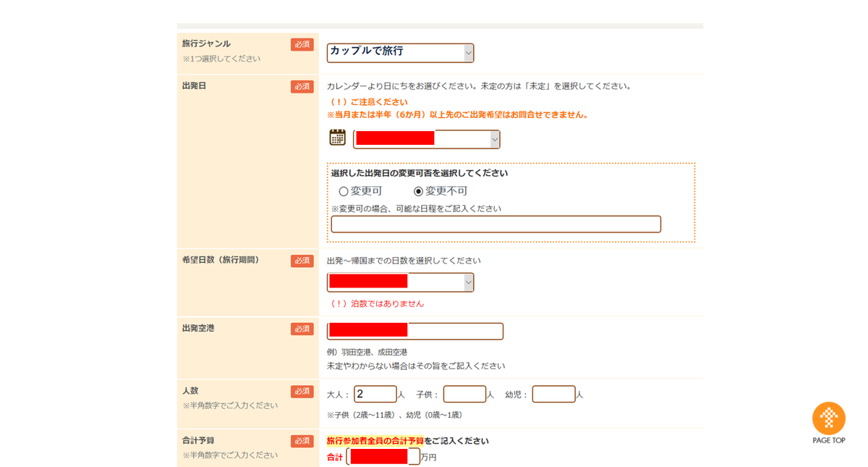
Task: Open the 希望日数 trip length dropdown
Action: [x=400, y=282]
